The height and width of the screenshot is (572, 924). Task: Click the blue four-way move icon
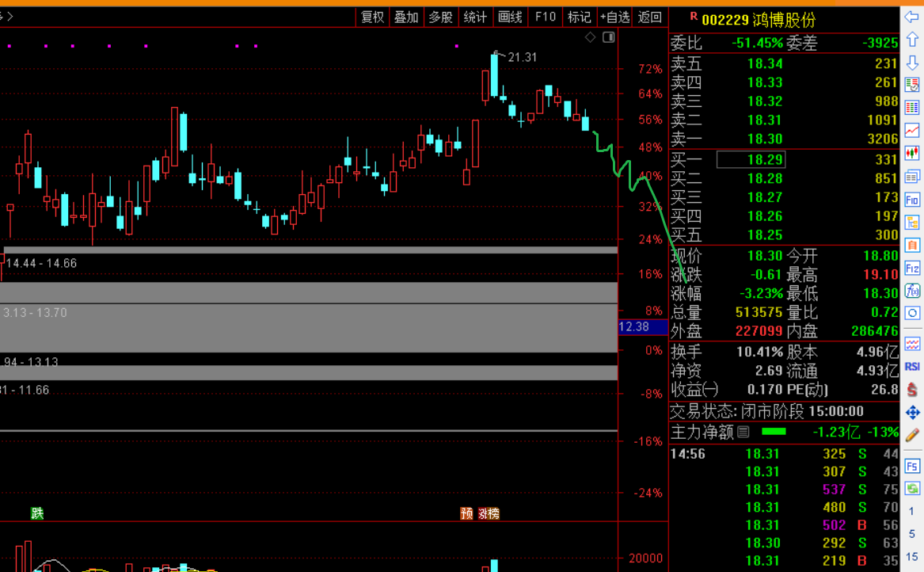tap(911, 412)
